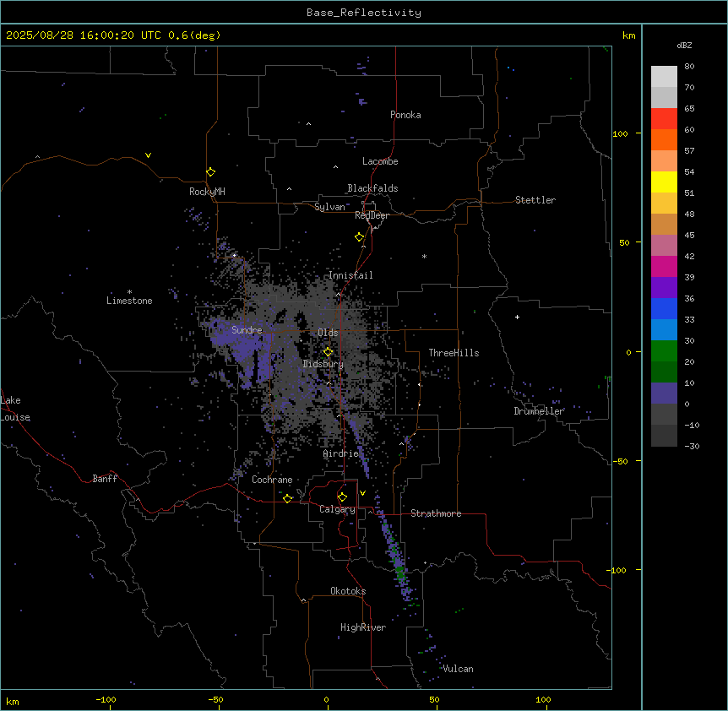Select the yellow diamond marker south of RedDeer
728x711 pixels.
(x=359, y=237)
